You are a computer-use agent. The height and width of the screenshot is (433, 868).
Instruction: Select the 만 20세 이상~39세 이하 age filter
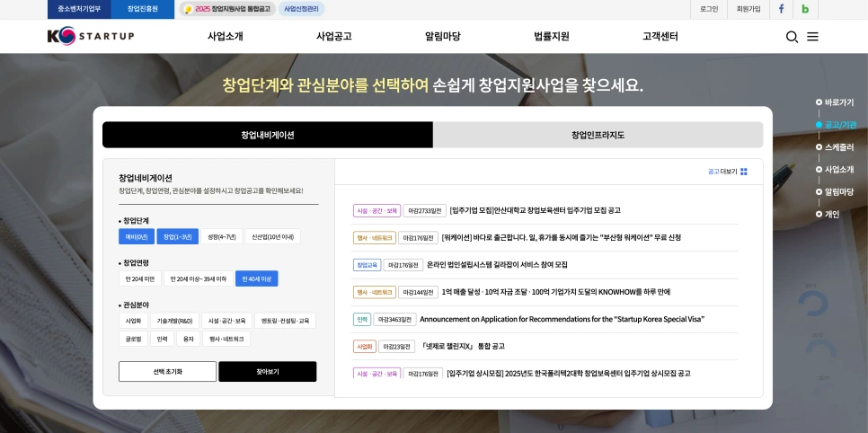[x=199, y=278]
